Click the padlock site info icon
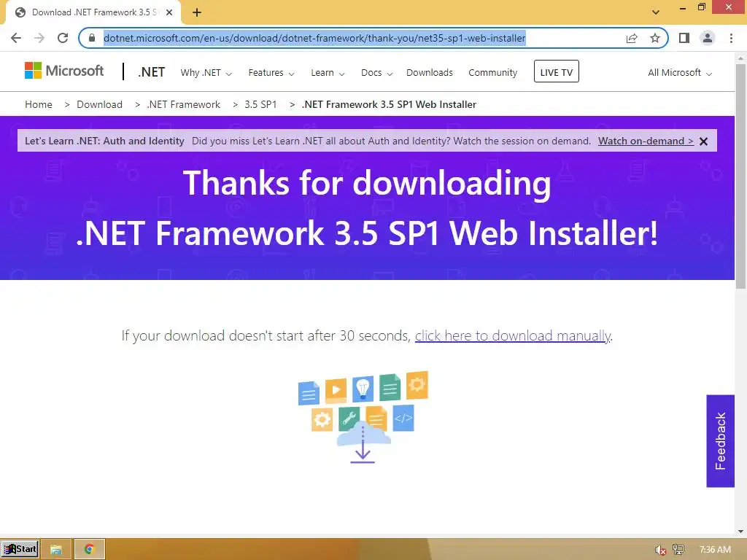The width and height of the screenshot is (747, 560). pyautogui.click(x=92, y=38)
